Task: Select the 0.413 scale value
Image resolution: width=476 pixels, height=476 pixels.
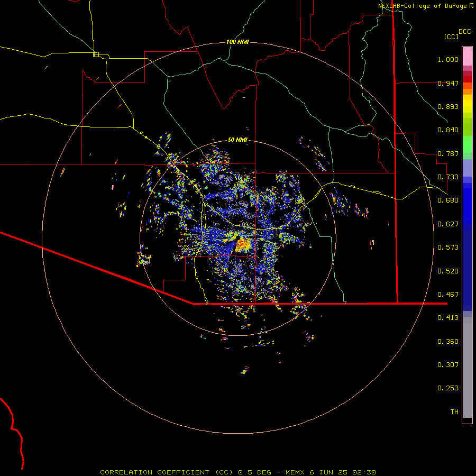Action: click(x=448, y=318)
